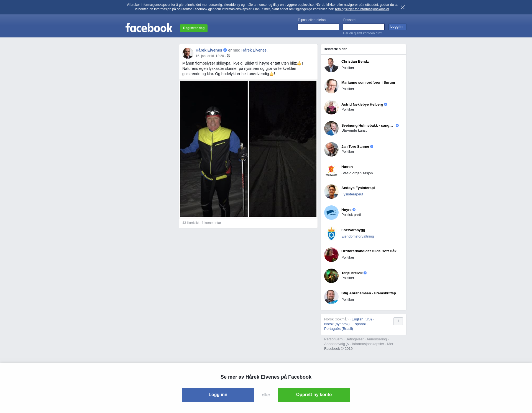The width and height of the screenshot is (532, 413).
Task: Switch language to Español
Action: (x=359, y=324)
